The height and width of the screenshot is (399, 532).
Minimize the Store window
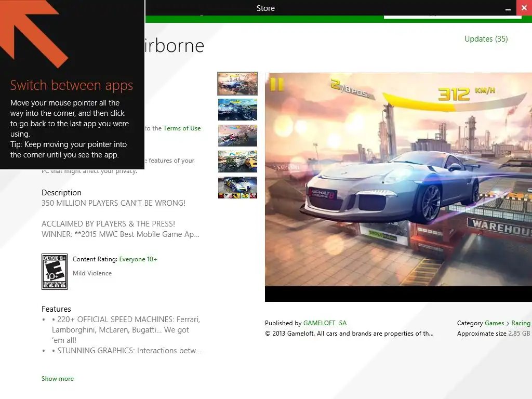point(508,8)
